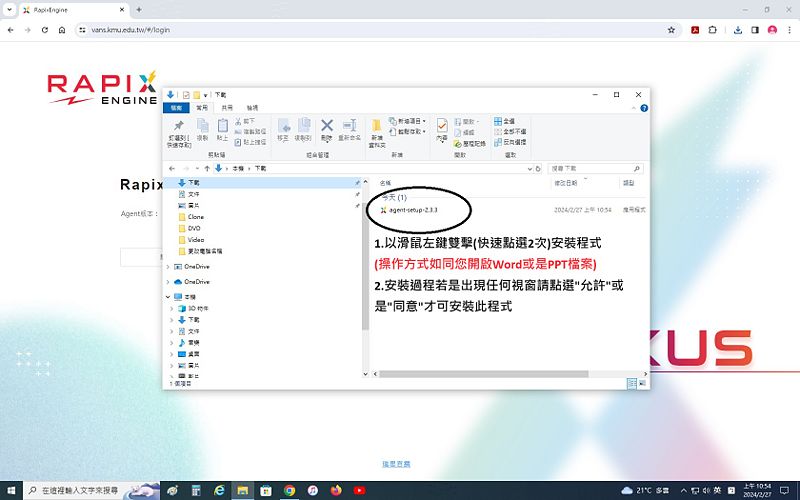This screenshot has height=500, width=800.
Task: Expand the OneDrive entry with cloud icon
Action: 168,282
